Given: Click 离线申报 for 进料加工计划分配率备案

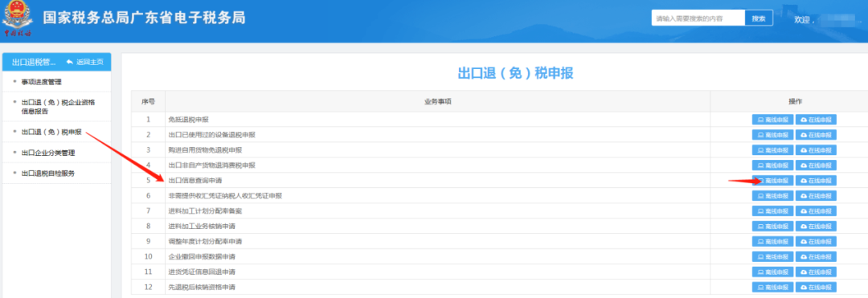Looking at the screenshot, I should 772,211.
